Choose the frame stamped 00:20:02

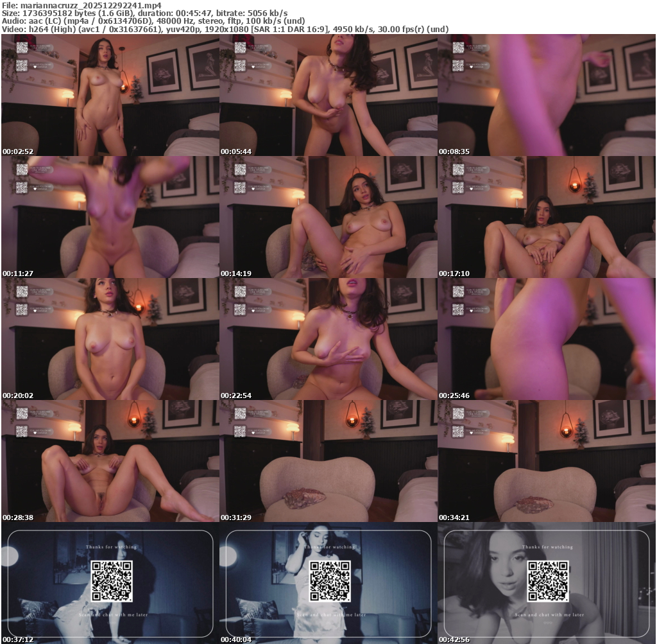[x=110, y=339]
